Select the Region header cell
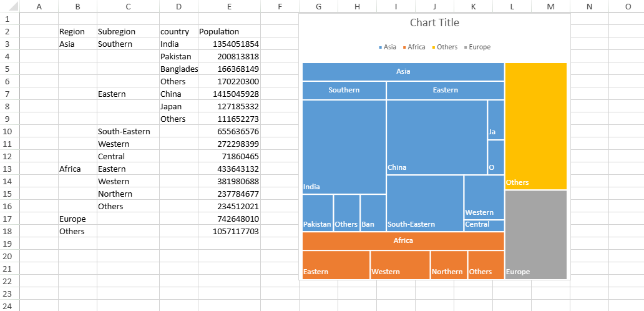The width and height of the screenshot is (644, 311). click(x=77, y=32)
